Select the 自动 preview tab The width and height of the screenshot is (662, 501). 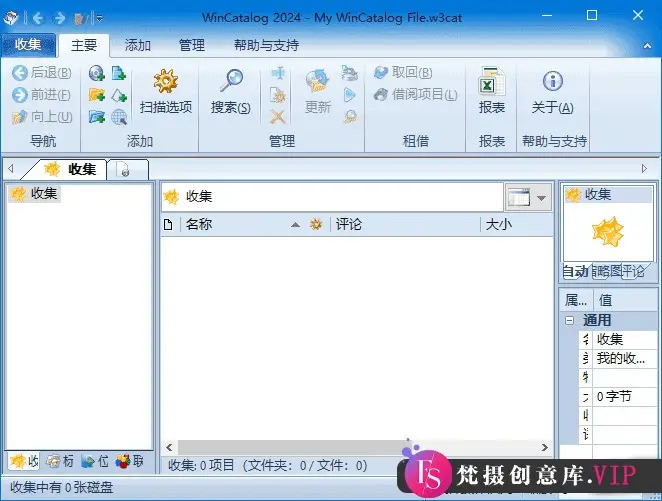point(575,271)
